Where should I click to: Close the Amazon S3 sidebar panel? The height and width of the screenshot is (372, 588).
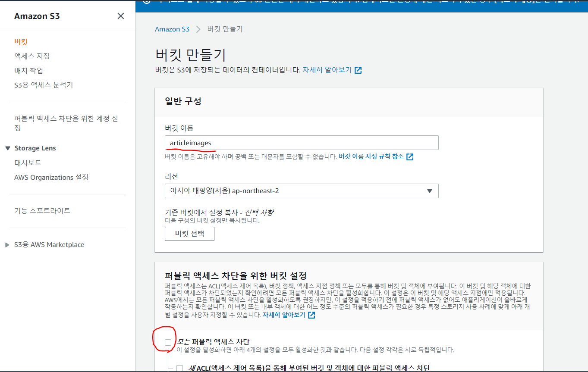121,16
